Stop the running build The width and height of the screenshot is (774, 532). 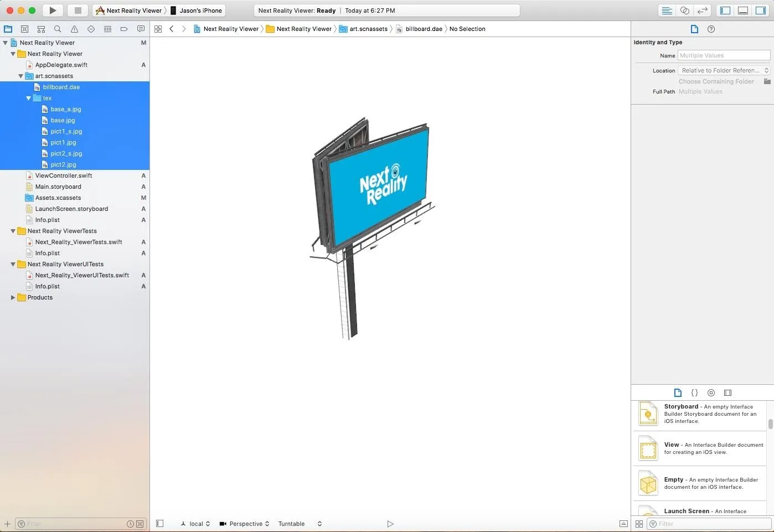78,11
